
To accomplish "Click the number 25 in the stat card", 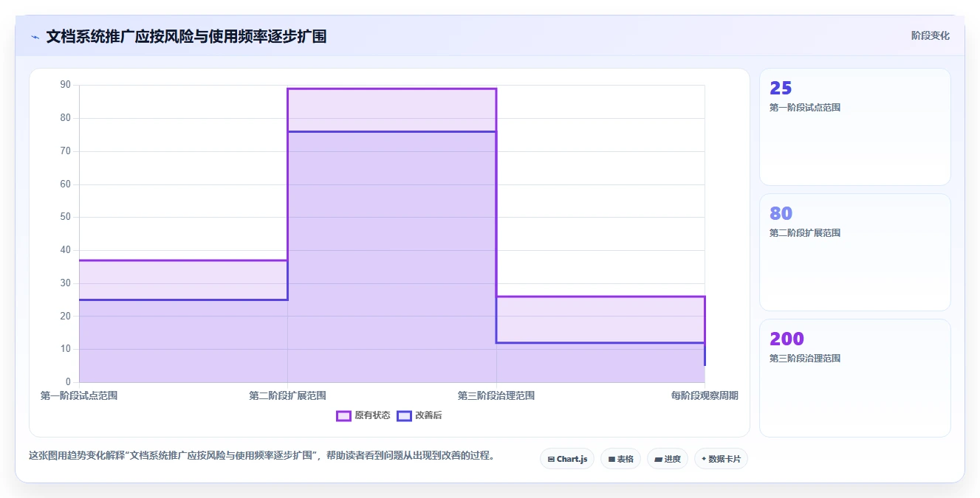I will coord(781,88).
